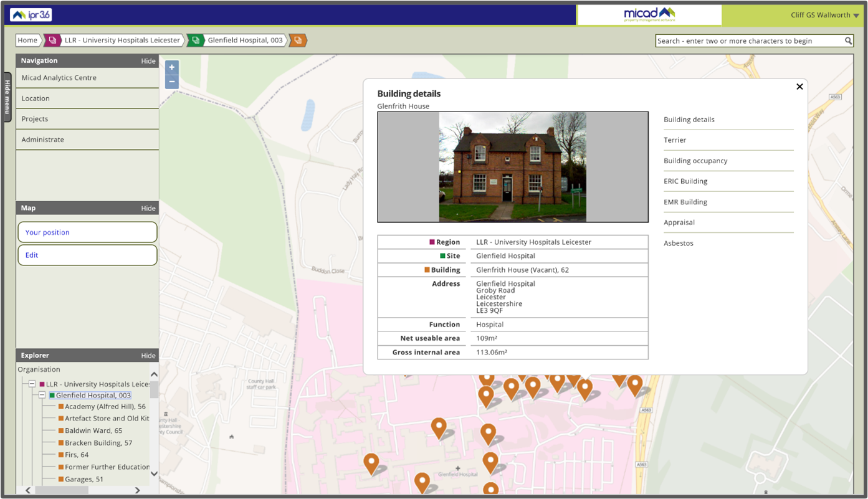Click the Your position button
This screenshot has height=499, width=868.
tap(87, 232)
